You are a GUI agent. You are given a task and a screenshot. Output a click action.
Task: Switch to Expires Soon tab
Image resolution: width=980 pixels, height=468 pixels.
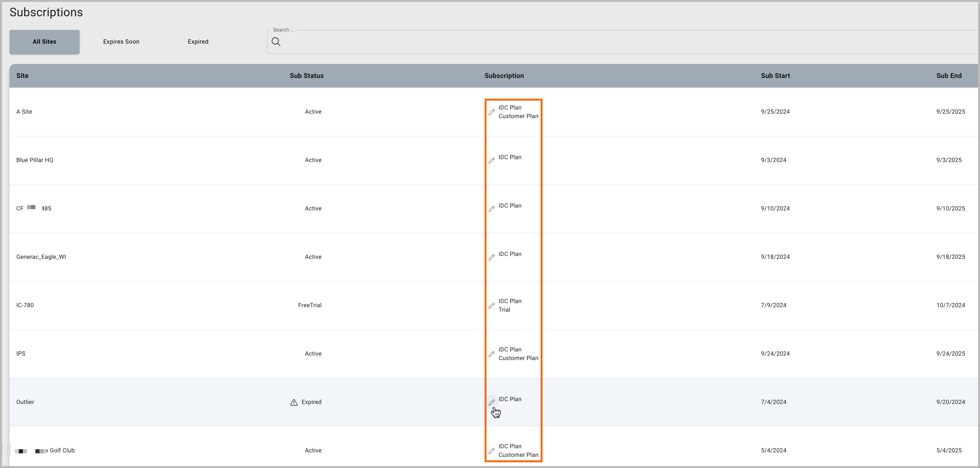click(x=121, y=42)
